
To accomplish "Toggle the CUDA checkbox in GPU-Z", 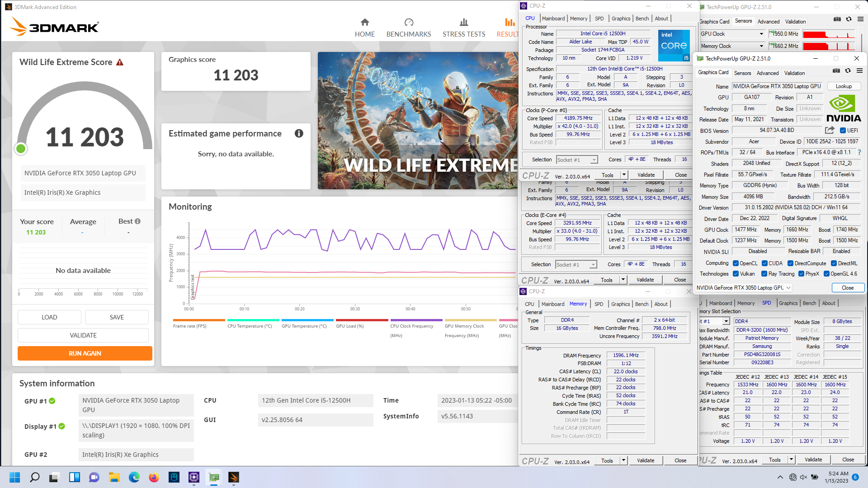I will click(764, 263).
